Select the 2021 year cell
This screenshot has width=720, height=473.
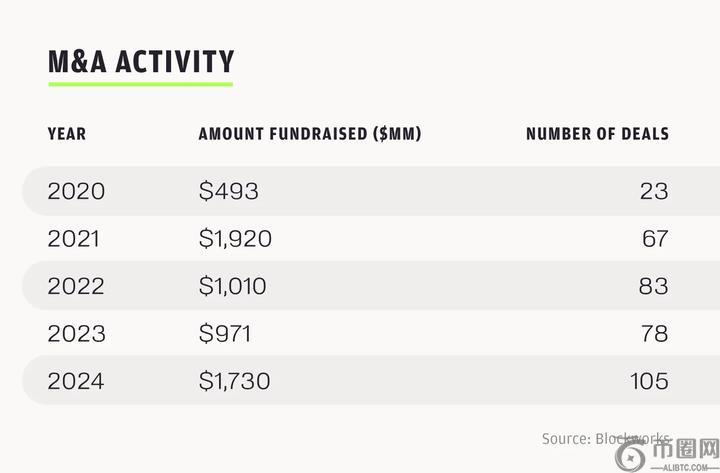click(76, 239)
